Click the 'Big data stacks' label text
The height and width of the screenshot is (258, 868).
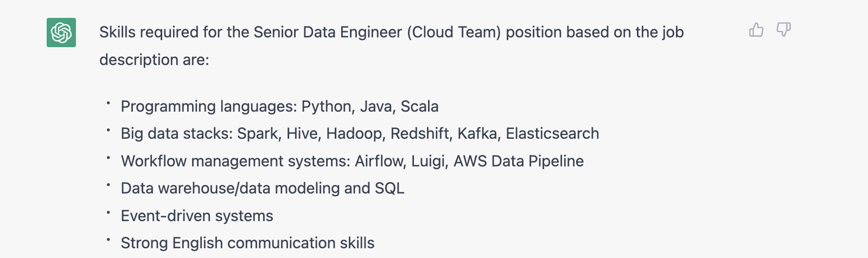[177, 133]
